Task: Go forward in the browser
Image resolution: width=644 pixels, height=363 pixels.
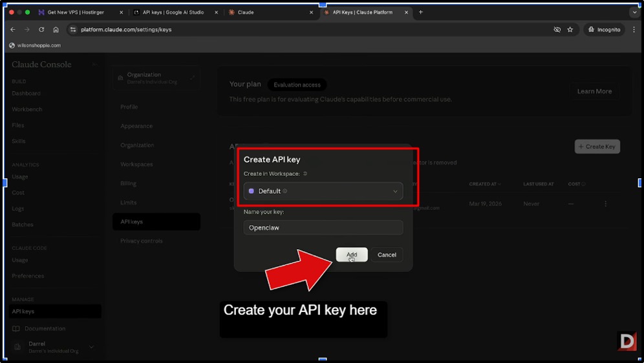Action: tap(27, 30)
